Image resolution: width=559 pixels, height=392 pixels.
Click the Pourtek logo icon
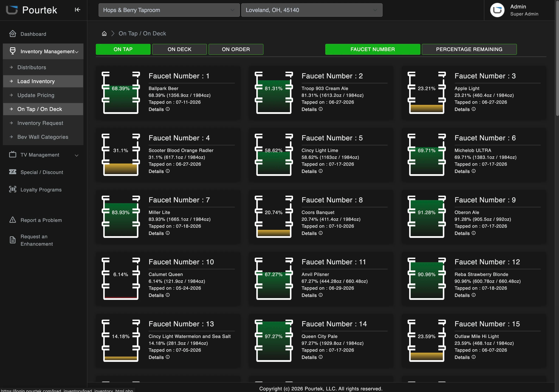click(x=12, y=10)
